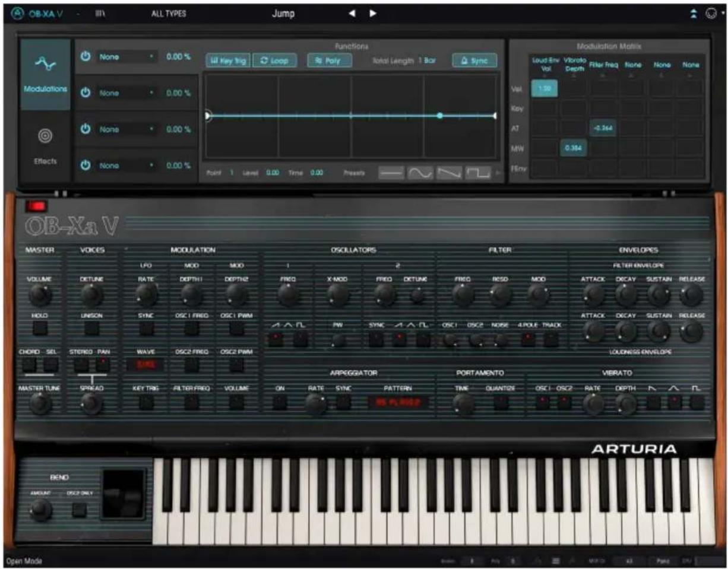Open the MIDI list icon in status bar
This screenshot has width=728, height=569.
556,561
